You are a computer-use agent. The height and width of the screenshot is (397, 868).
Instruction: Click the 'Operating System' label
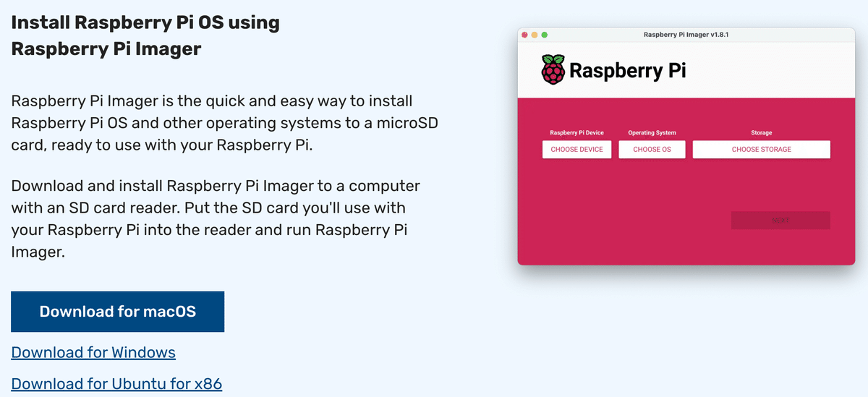click(x=652, y=133)
